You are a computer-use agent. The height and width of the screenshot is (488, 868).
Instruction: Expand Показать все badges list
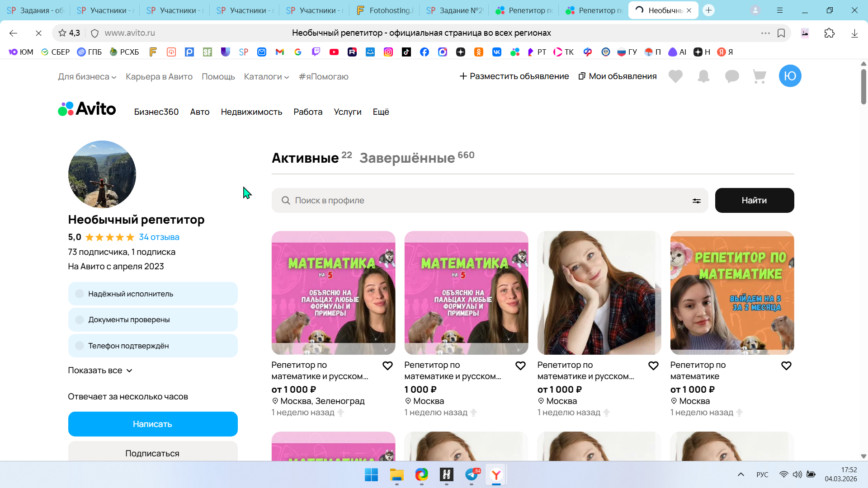[100, 371]
